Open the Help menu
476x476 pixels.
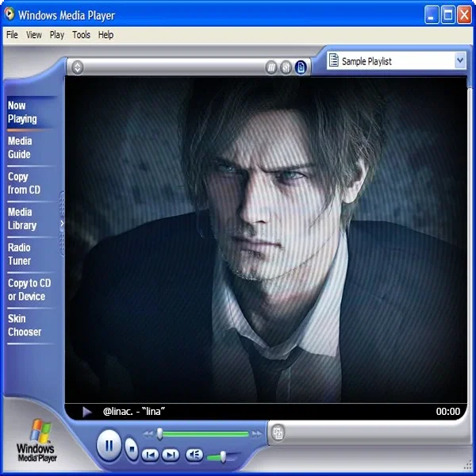click(106, 35)
